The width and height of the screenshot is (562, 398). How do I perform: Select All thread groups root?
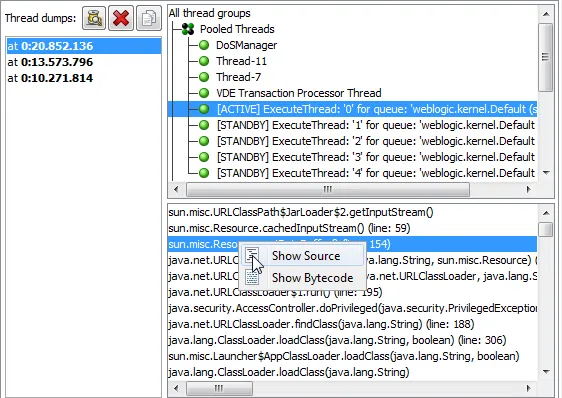(x=210, y=13)
